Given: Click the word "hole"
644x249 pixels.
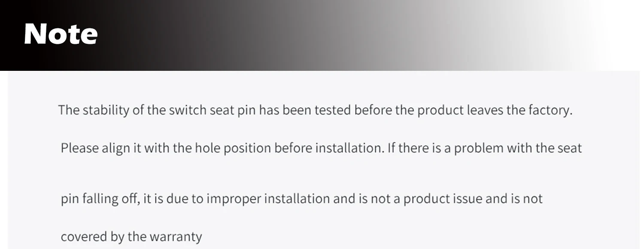Looking at the screenshot, I should pyautogui.click(x=207, y=149).
